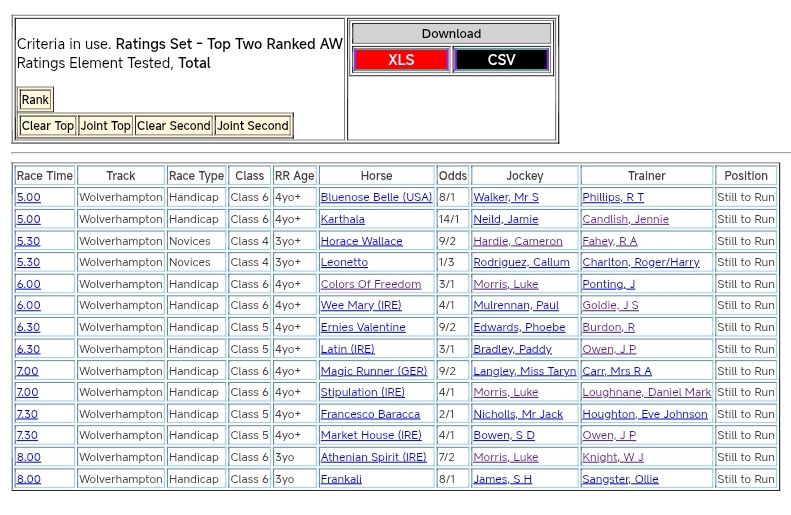View jockey Bowen, S D profile

(504, 436)
